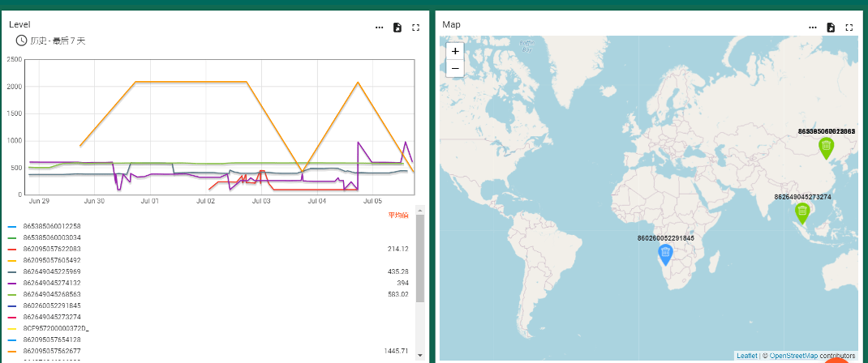The height and width of the screenshot is (363, 868).
Task: Click the legend scrollbar down arrow
Action: click(x=420, y=355)
